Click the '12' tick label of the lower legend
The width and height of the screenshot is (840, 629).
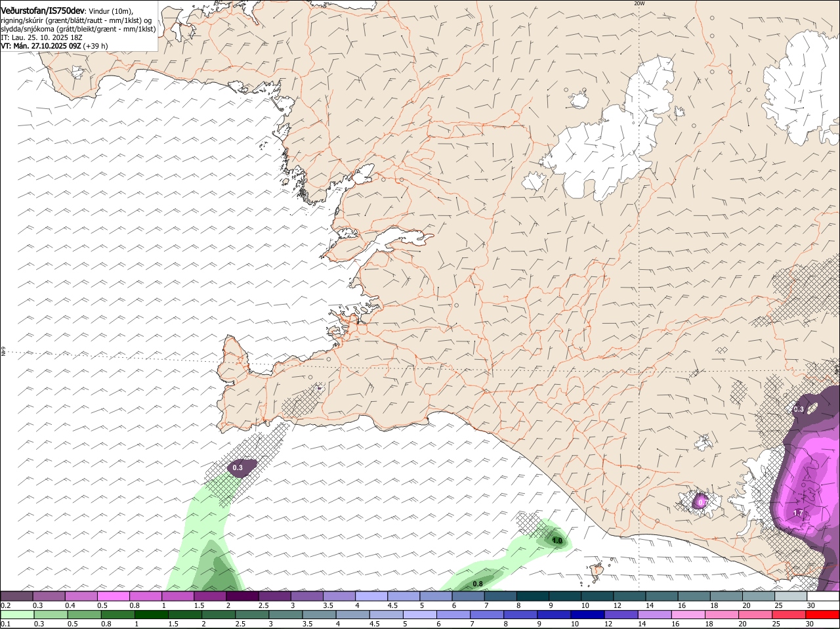[608, 624]
